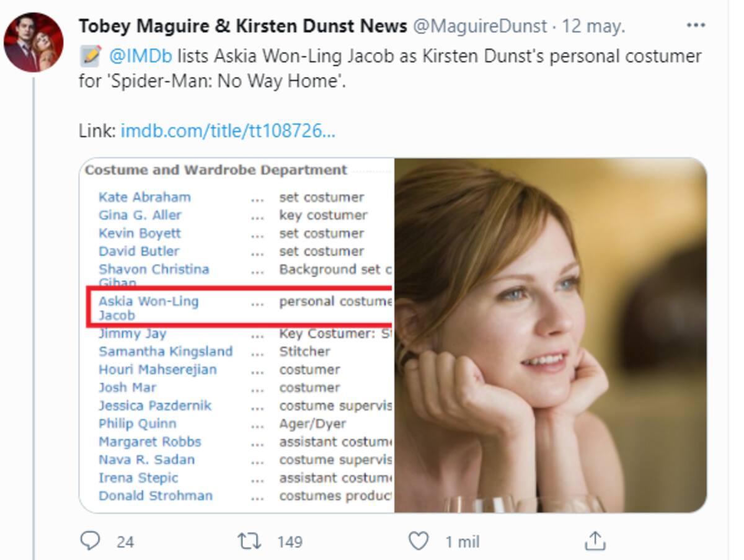
Task: Open Tobey Maguire & Kirsten Dunst News profile name
Action: pos(242,26)
